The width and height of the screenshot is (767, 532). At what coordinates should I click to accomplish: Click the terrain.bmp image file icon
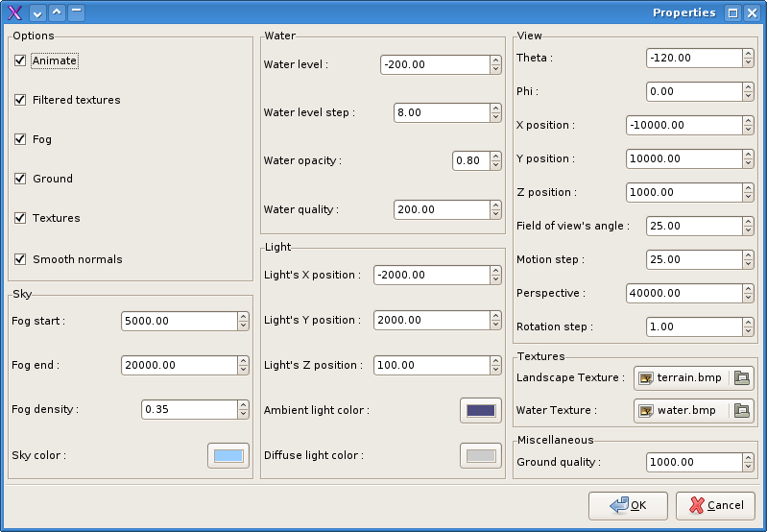(646, 378)
